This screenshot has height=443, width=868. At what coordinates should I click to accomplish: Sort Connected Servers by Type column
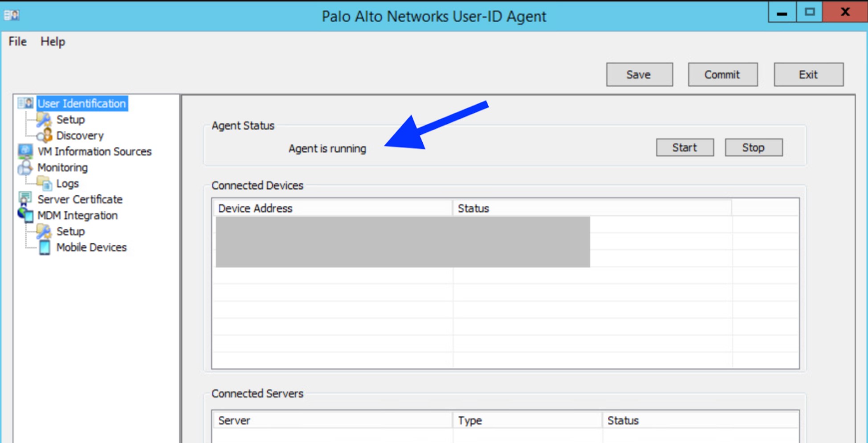[x=527, y=420]
